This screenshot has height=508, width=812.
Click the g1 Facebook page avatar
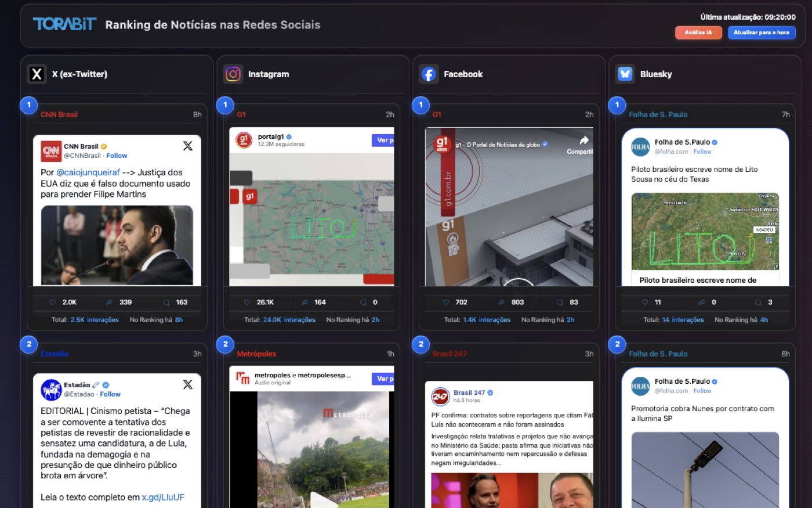(x=441, y=144)
